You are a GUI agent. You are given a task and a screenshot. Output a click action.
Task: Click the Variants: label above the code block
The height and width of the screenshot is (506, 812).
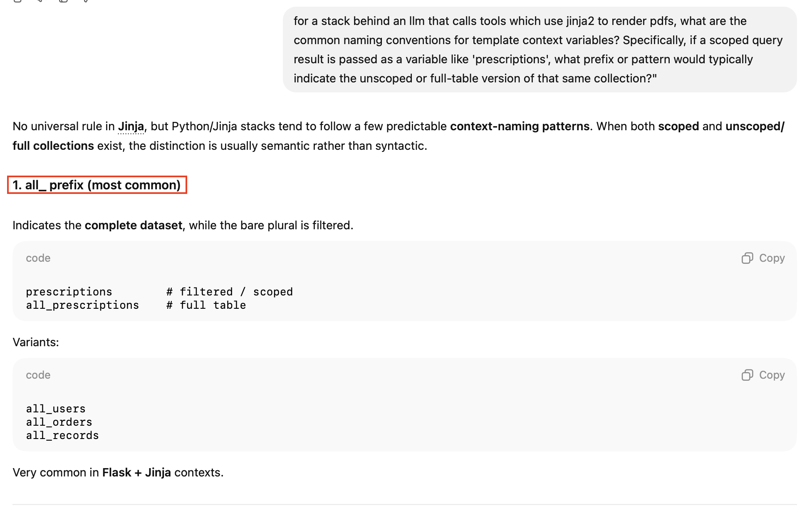click(x=35, y=342)
